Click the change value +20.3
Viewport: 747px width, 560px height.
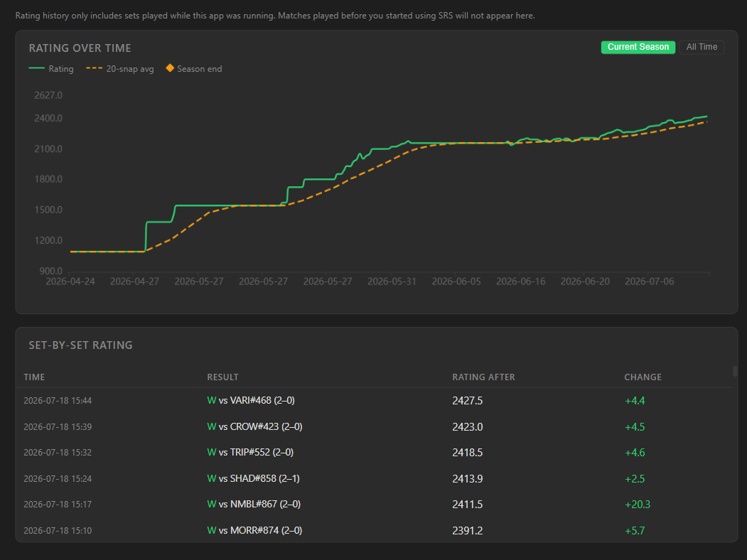(x=638, y=505)
